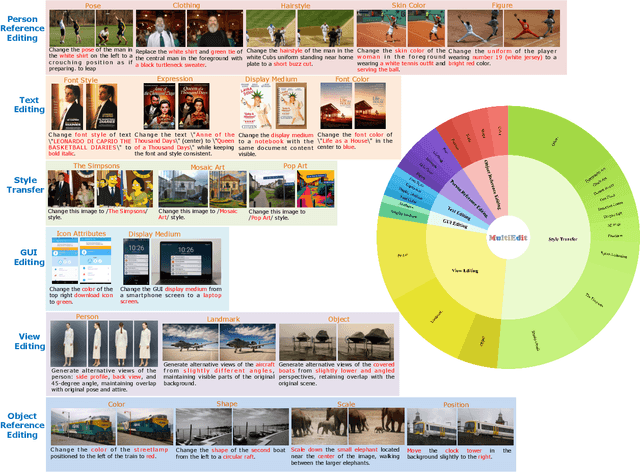Click the 'Icon Attributes' heading
Viewport: 640px width, 472px height.
coord(81,234)
